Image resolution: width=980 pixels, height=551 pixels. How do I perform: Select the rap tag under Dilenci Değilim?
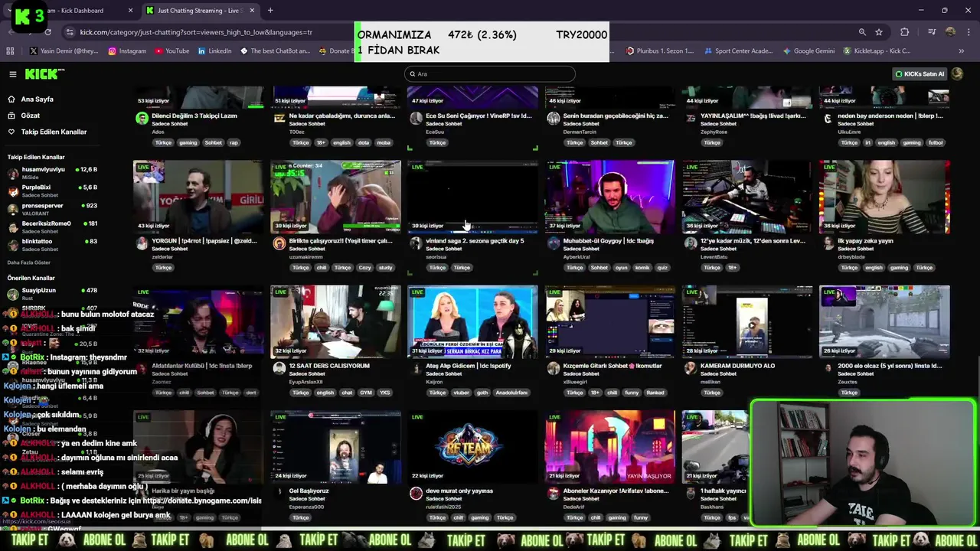tap(234, 142)
